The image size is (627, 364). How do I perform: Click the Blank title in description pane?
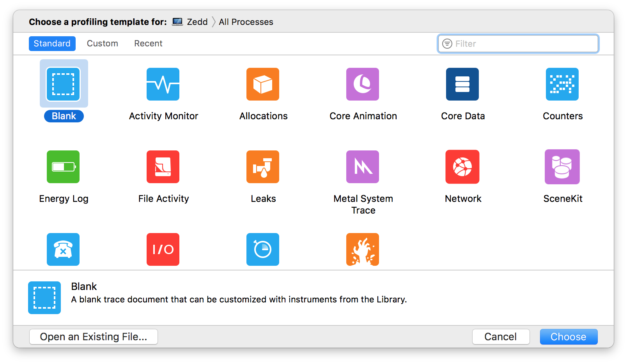pos(84,286)
